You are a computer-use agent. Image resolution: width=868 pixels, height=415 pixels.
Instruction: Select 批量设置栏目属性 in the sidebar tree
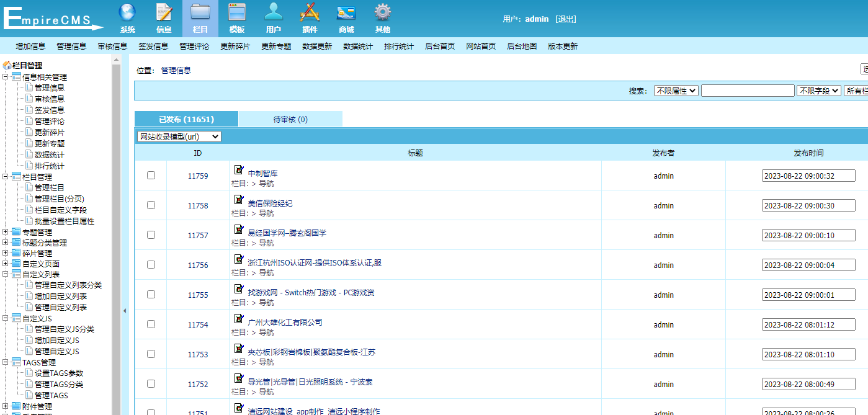(x=65, y=221)
